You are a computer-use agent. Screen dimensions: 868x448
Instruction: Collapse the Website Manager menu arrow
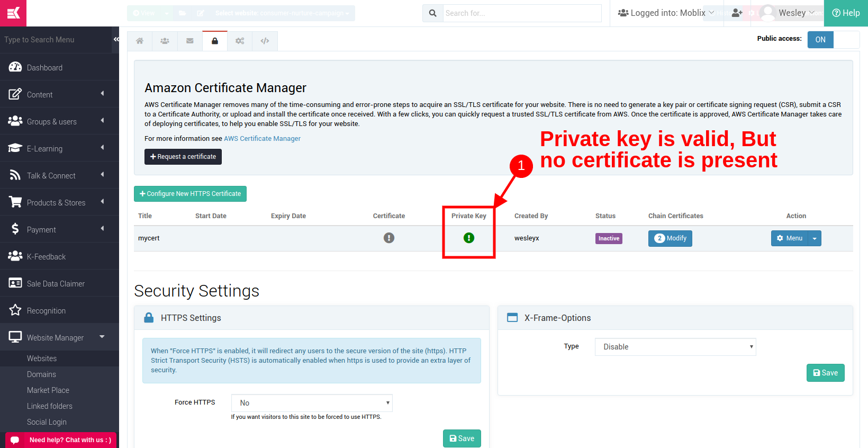pos(102,336)
